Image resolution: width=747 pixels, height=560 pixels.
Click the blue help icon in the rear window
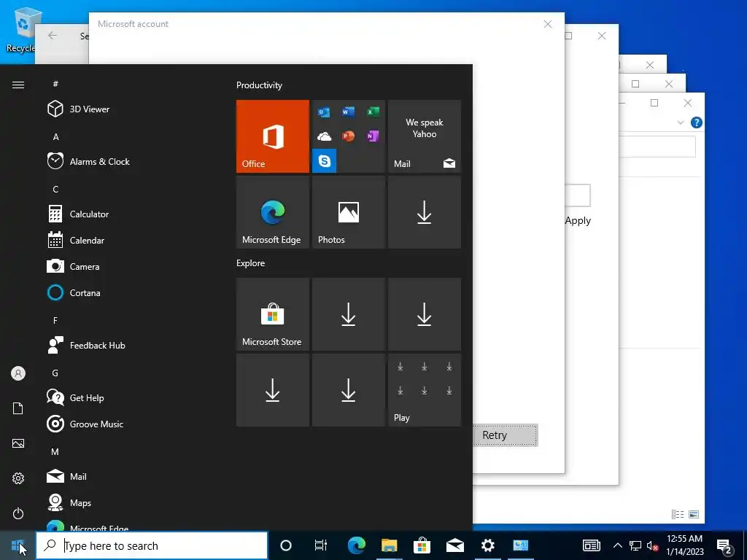click(x=696, y=122)
